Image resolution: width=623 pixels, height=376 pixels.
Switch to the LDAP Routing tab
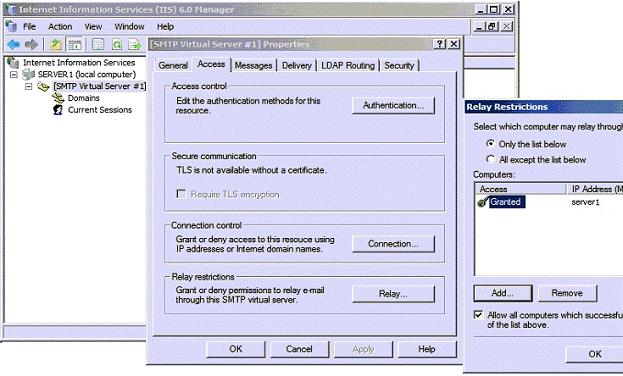[x=348, y=66]
